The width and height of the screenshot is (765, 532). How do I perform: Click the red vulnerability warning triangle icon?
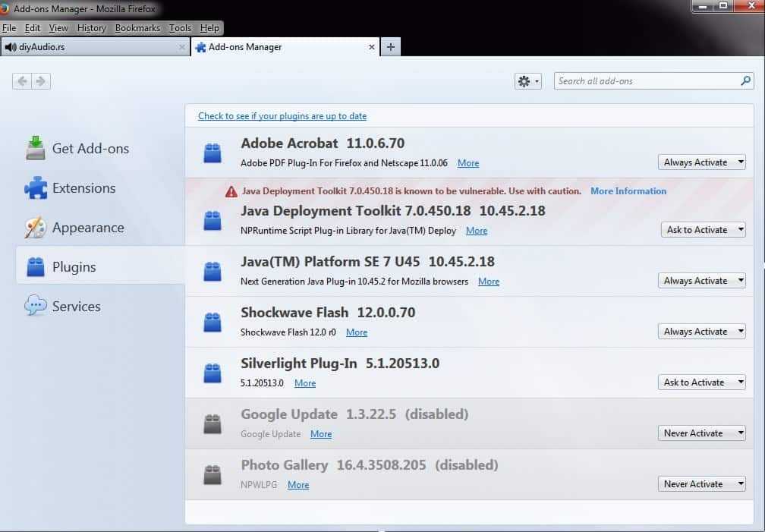click(x=231, y=191)
